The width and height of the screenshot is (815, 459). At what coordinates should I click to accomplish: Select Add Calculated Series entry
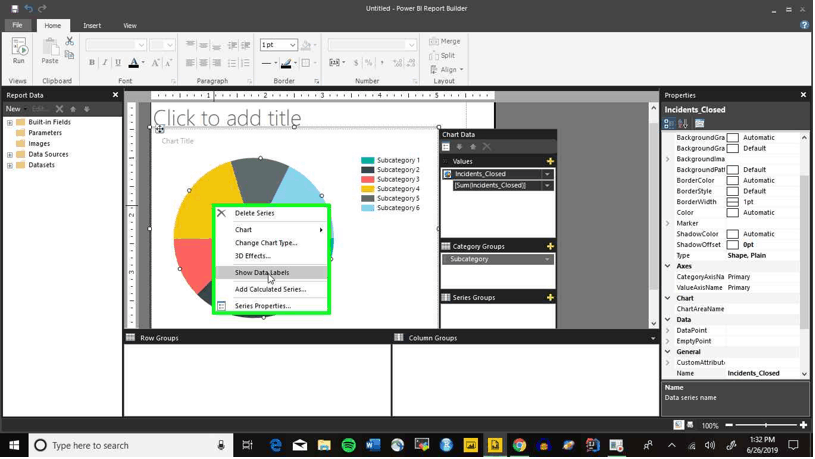point(271,289)
